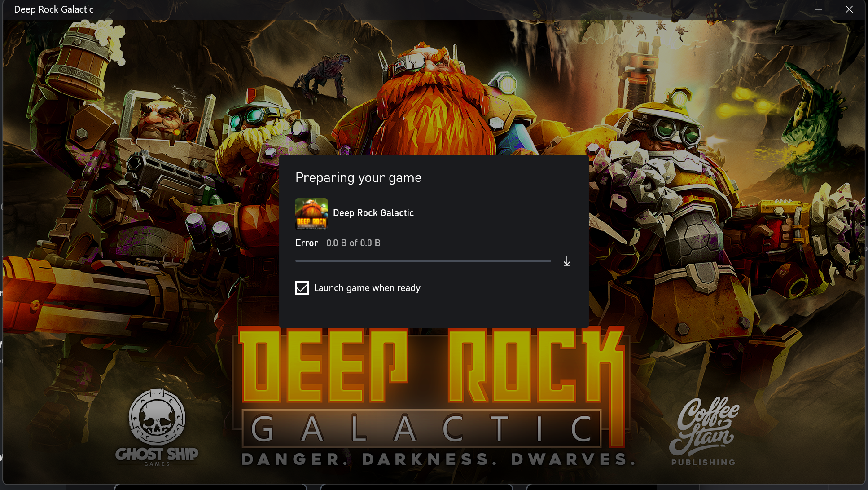Minimize the Deep Rock Galactic window
Screen dimensions: 868x490
(x=818, y=9)
